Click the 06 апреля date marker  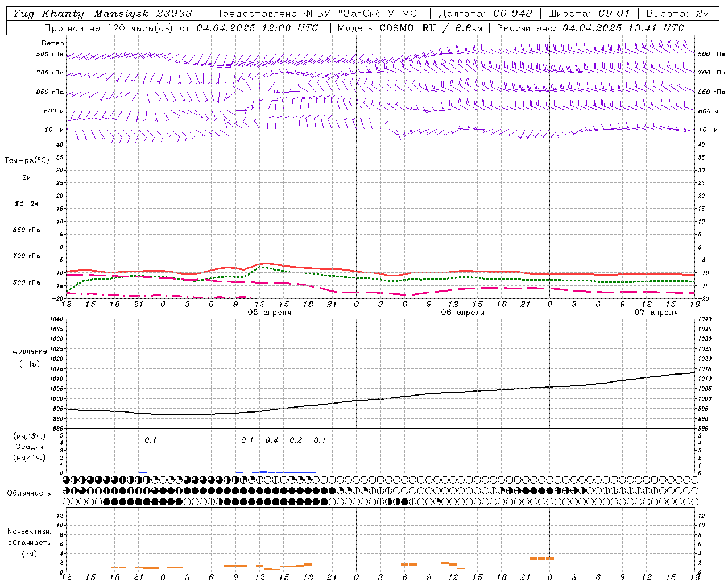coord(462,313)
